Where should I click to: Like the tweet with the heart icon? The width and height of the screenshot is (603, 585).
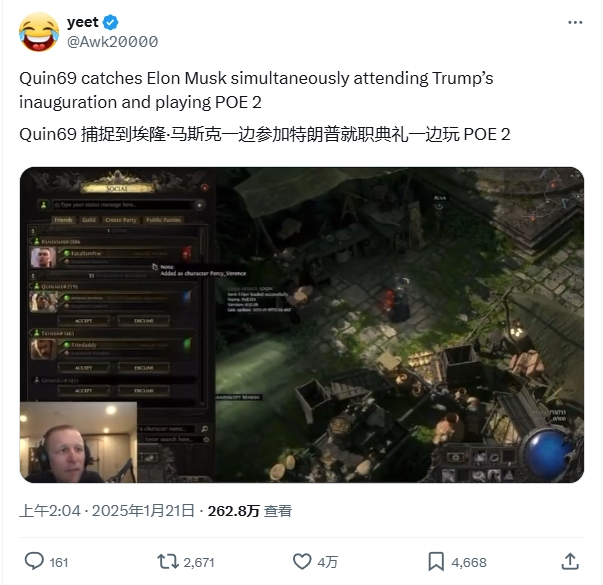click(302, 562)
